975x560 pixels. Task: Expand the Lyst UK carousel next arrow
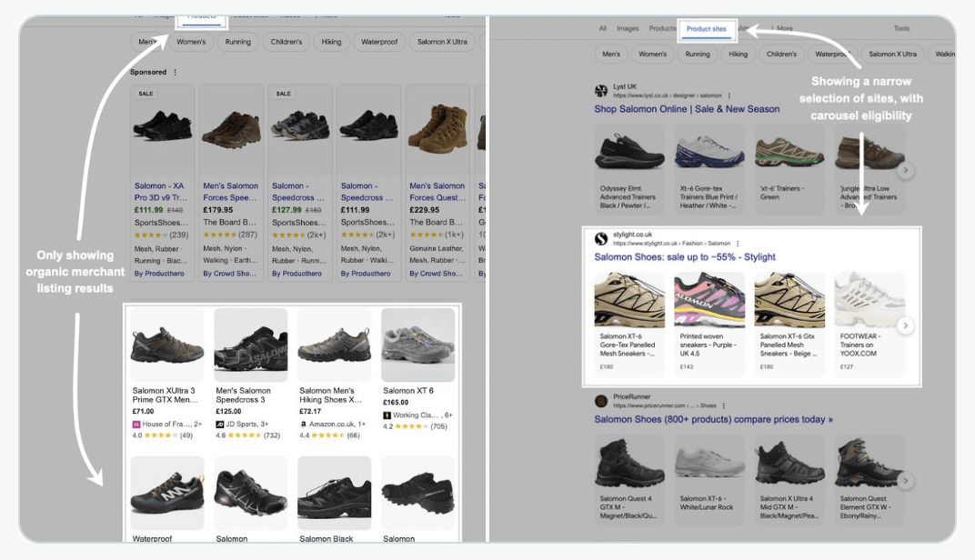point(905,170)
